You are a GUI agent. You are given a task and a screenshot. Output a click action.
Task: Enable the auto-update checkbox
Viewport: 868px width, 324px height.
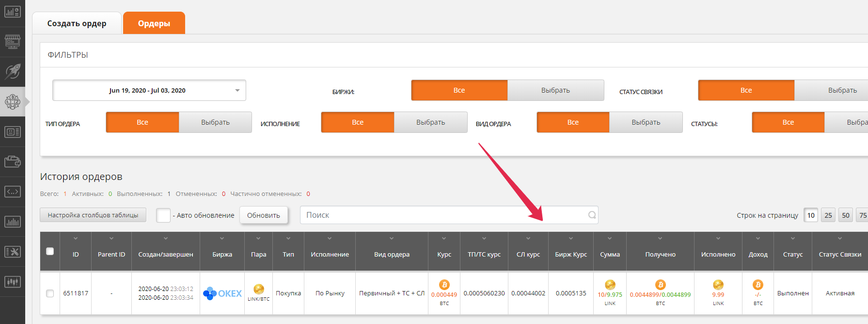tap(163, 215)
